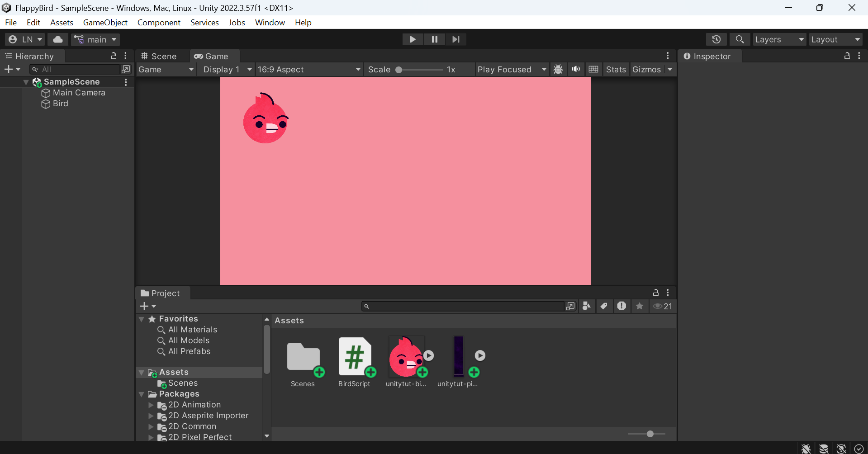The height and width of the screenshot is (454, 868).
Task: Click the Search by Label tag icon
Action: coord(604,306)
